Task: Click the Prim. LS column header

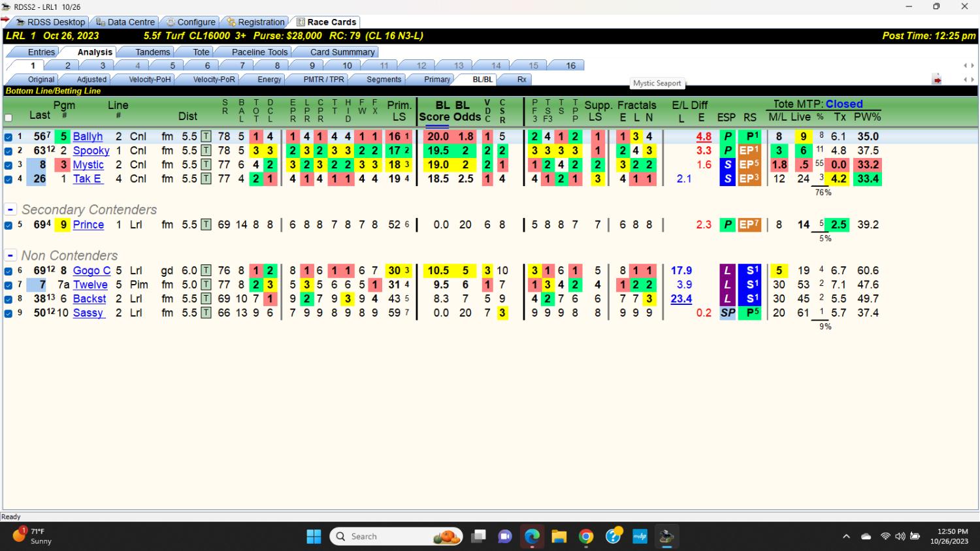Action: [399, 111]
